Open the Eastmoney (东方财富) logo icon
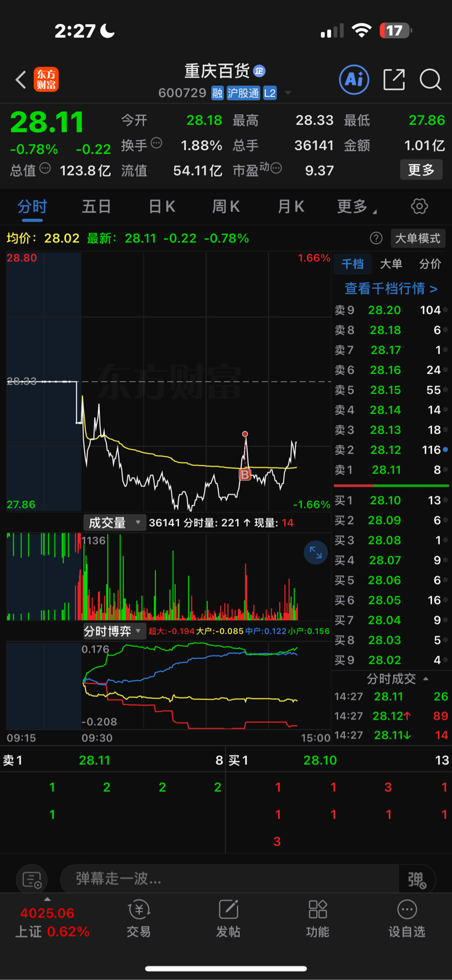The width and height of the screenshot is (452, 980). point(46,79)
